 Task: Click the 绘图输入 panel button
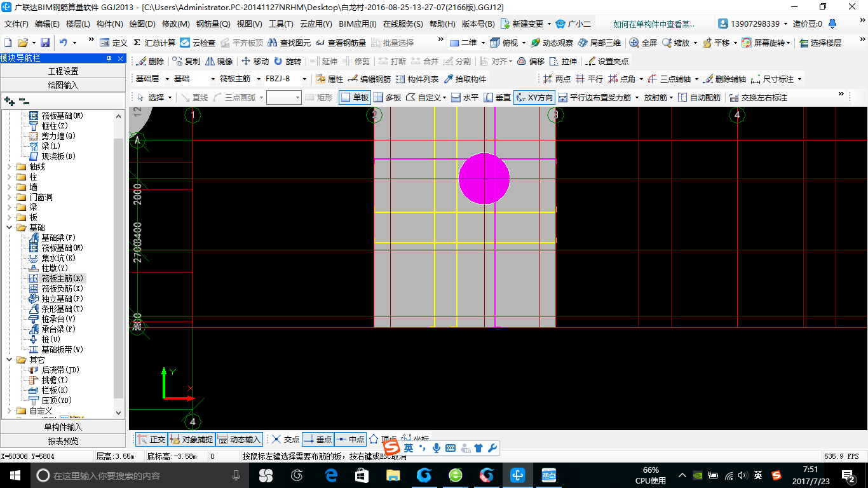(63, 85)
